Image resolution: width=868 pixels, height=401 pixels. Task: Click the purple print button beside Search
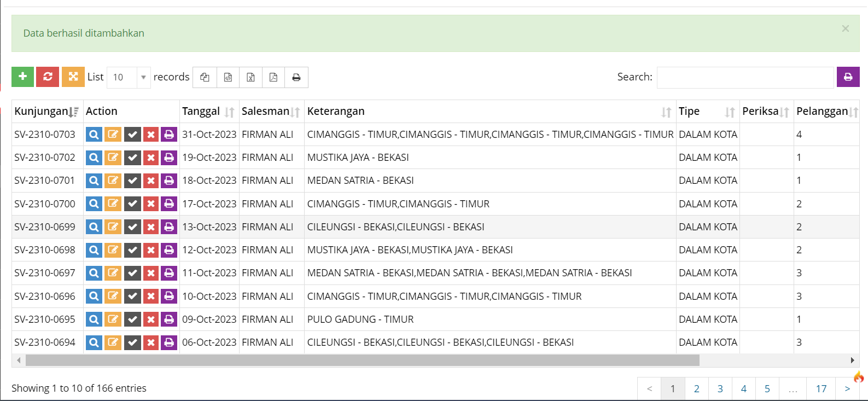pyautogui.click(x=848, y=77)
